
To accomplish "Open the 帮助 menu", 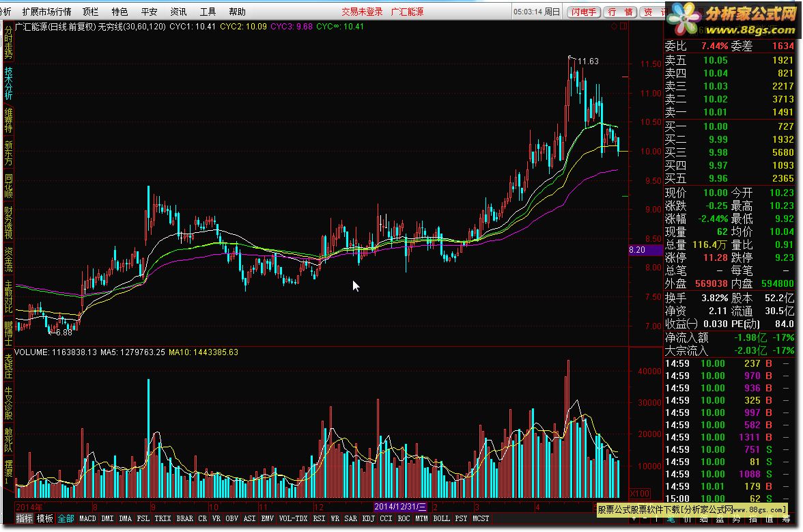I will (x=237, y=11).
